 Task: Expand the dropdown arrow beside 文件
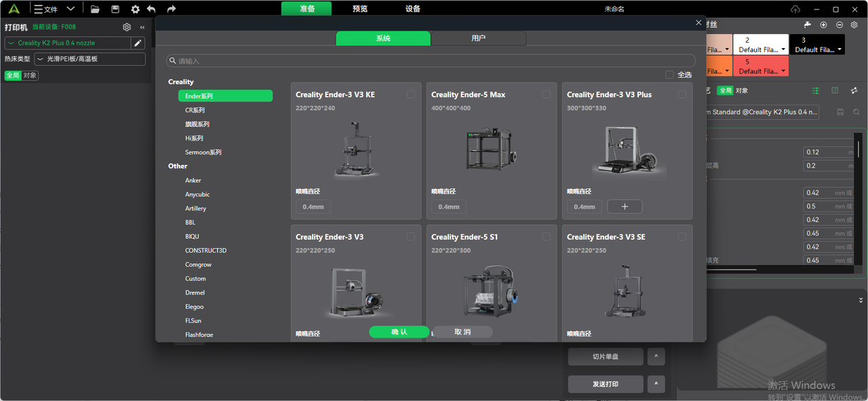71,9
